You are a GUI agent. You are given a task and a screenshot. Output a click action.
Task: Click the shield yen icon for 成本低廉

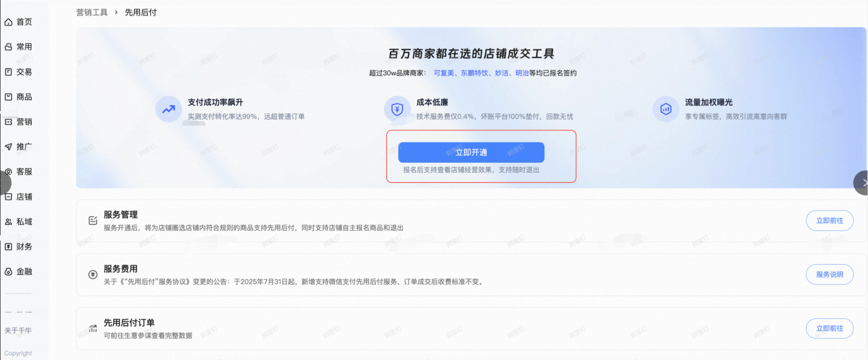point(397,109)
